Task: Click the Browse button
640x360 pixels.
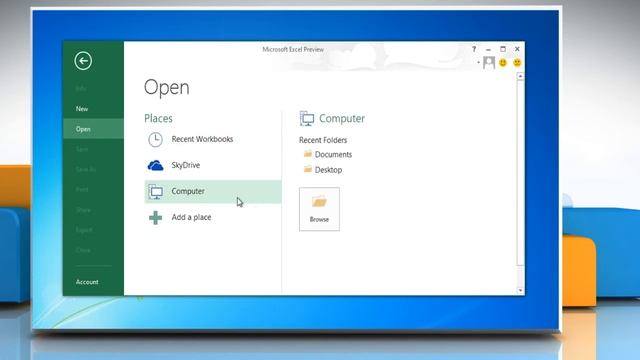Action: (x=319, y=209)
